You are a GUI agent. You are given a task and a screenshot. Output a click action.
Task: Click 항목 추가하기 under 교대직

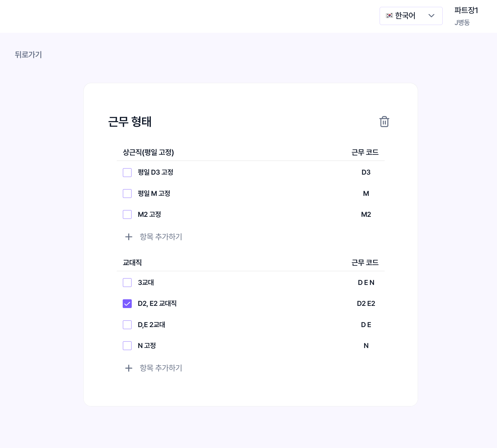(x=161, y=368)
